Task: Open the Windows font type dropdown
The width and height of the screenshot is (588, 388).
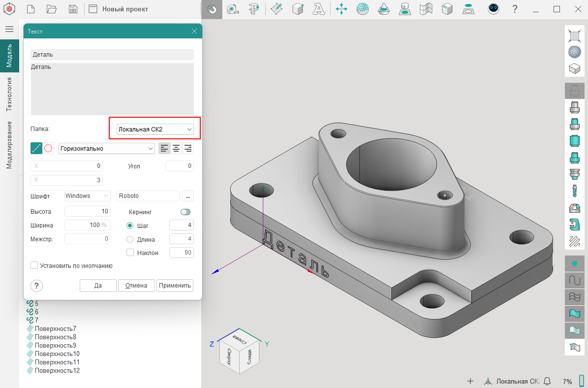Action: 88,196
